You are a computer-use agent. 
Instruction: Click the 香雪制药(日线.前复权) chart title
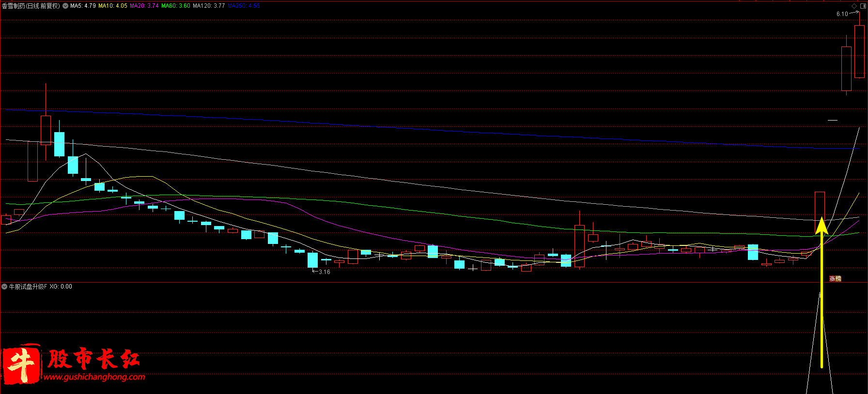click(x=31, y=6)
